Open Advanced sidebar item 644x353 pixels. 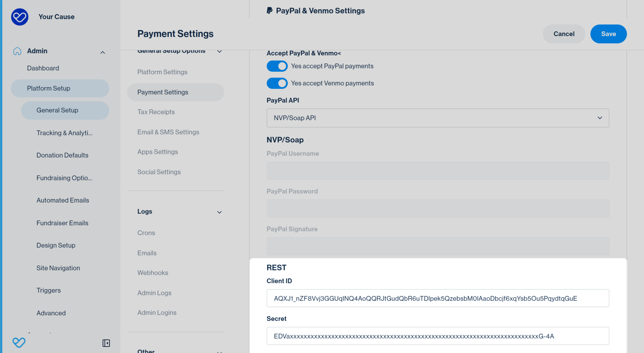[51, 313]
